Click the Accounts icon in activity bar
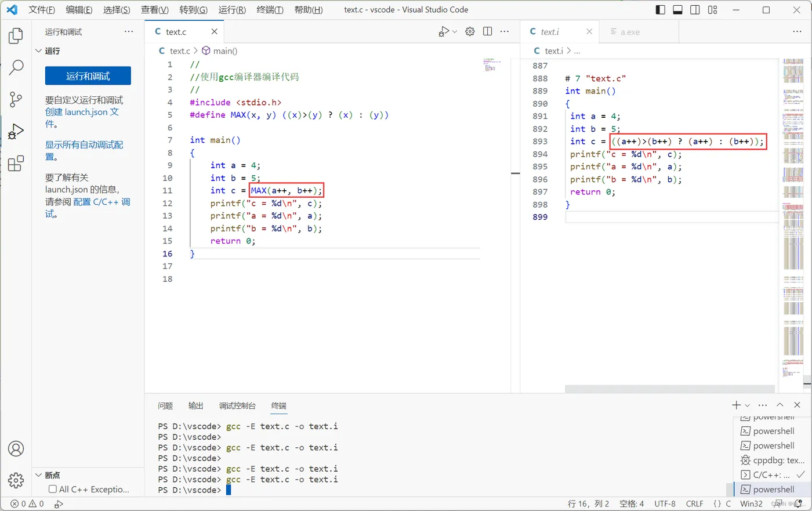812x511 pixels. coord(16,449)
